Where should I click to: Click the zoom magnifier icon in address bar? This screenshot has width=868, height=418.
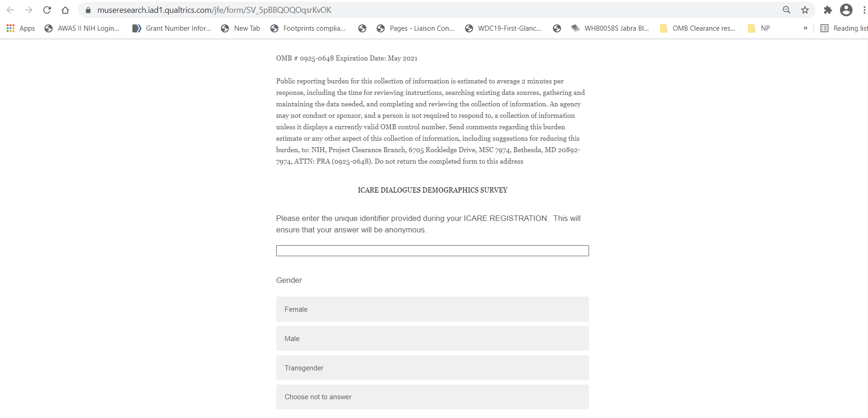click(786, 10)
